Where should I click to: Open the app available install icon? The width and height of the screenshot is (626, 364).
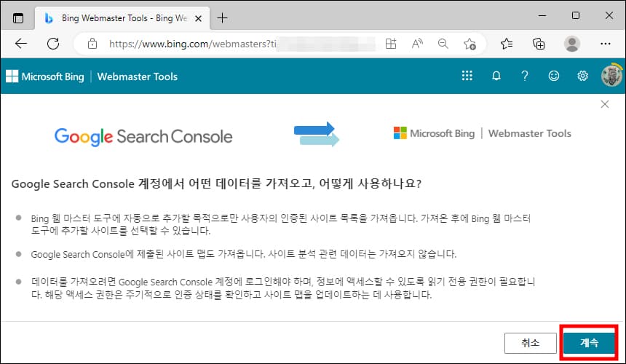[x=391, y=44]
